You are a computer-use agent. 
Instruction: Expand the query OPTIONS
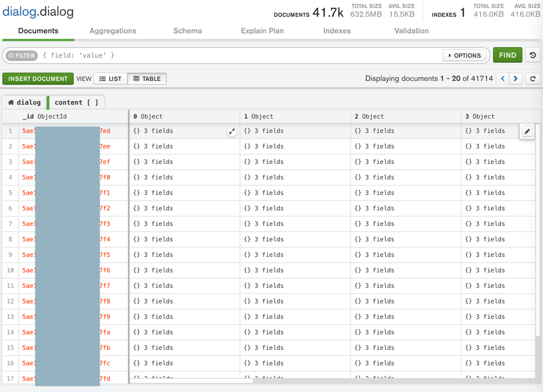464,55
